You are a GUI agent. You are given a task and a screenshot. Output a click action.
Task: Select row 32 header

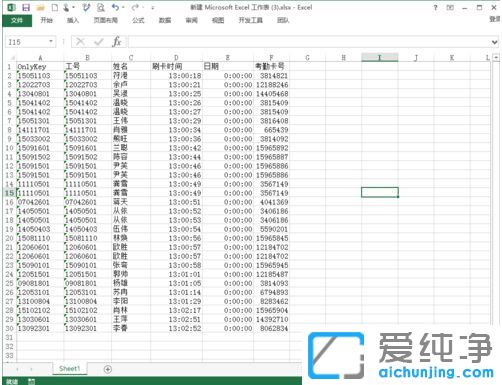tap(9, 346)
